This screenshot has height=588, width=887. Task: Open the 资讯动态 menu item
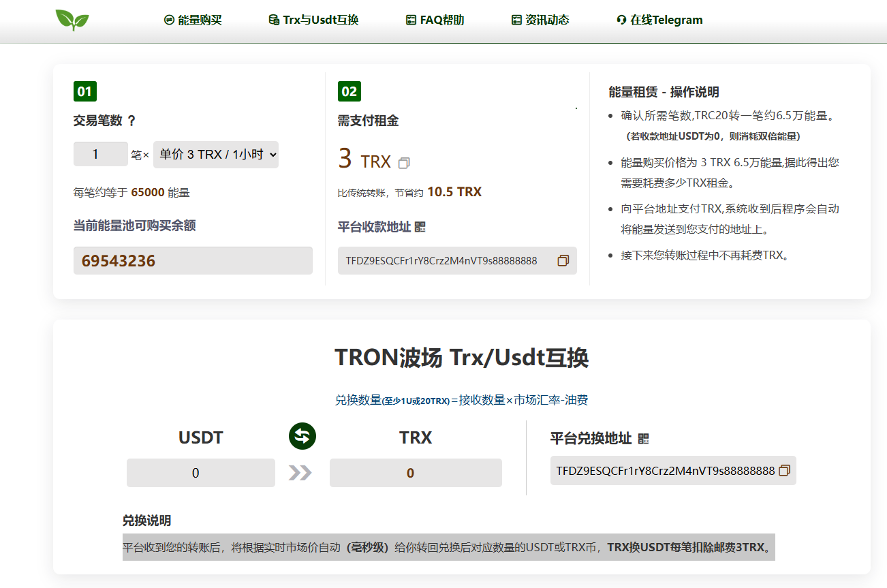click(540, 20)
